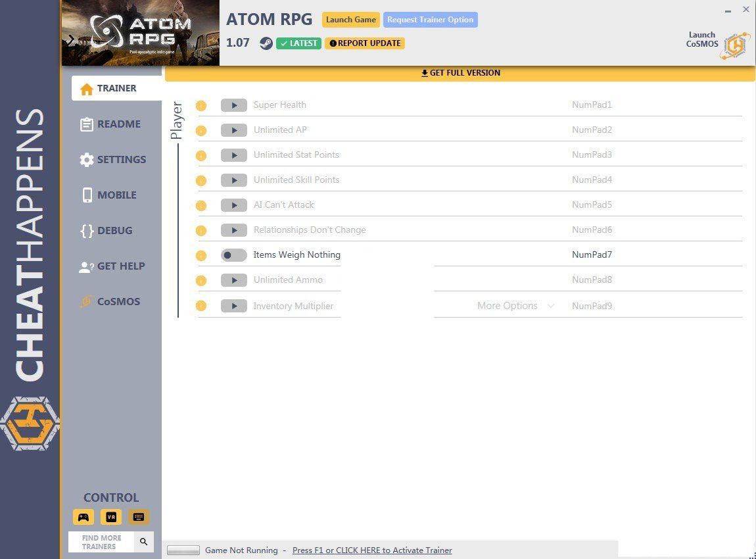Open the TRAINER tab
756x559 pixels.
point(116,88)
